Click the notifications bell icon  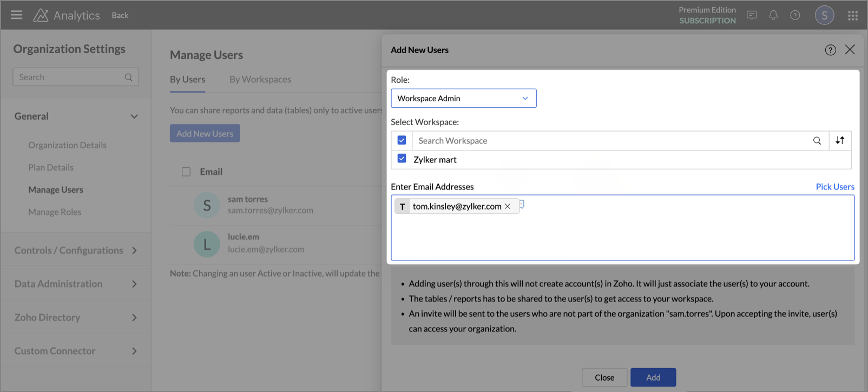[773, 15]
